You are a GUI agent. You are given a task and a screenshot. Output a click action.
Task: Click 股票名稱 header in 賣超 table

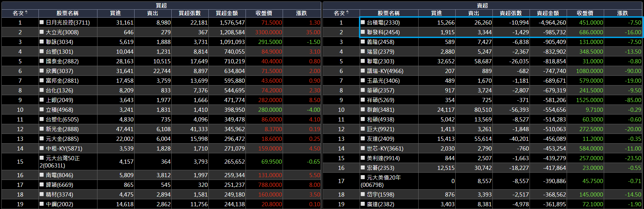pyautogui.click(x=389, y=13)
